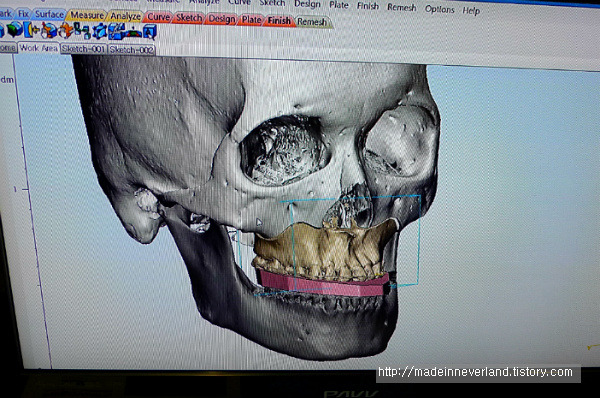Click the blue cube with pencil icon

pyautogui.click(x=116, y=31)
